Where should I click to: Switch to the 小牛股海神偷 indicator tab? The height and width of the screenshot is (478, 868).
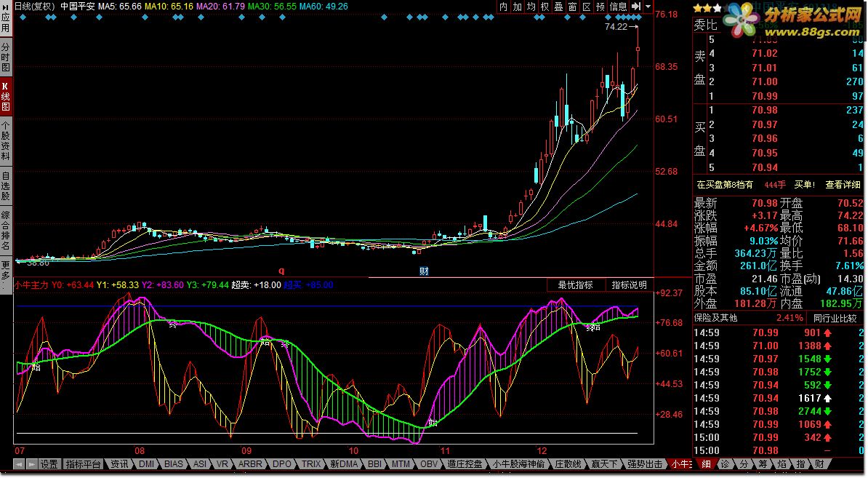(519, 464)
